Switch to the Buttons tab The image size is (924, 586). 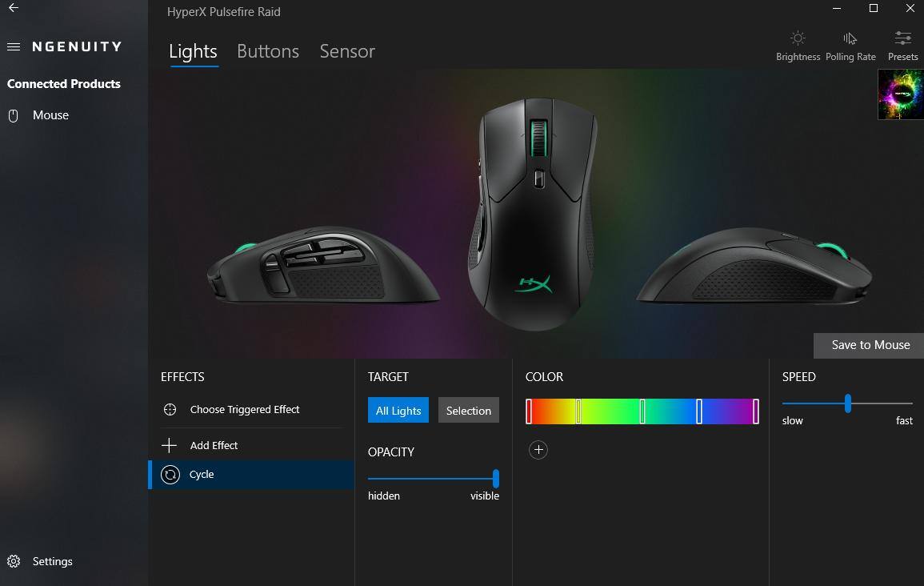[x=268, y=51]
